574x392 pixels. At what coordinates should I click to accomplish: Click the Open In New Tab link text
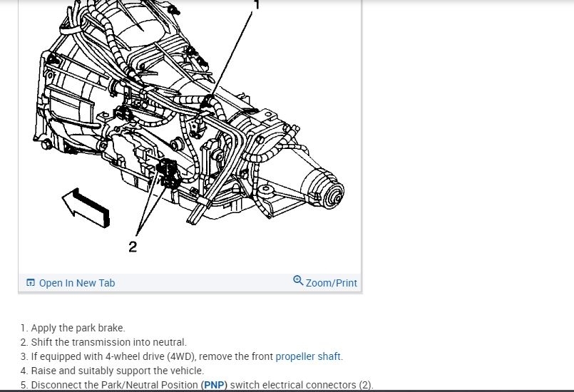pos(77,283)
